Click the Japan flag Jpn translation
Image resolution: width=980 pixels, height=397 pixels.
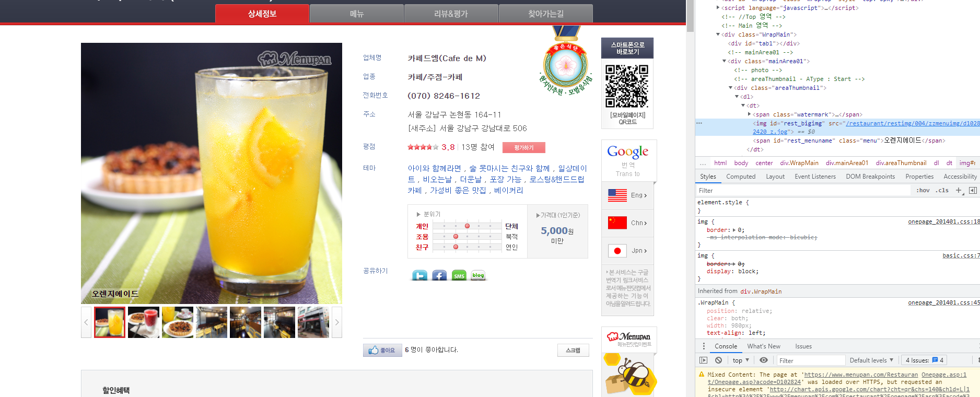(627, 251)
